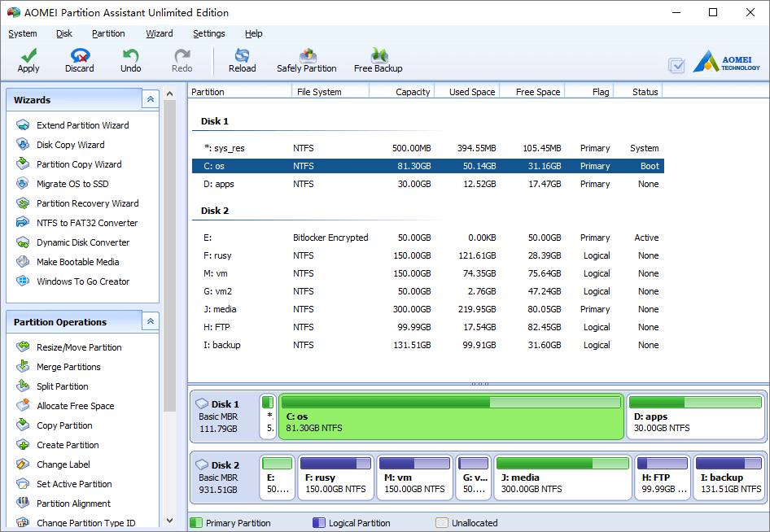Click Resize/Move Partition icon
The height and width of the screenshot is (532, 770).
coord(23,347)
